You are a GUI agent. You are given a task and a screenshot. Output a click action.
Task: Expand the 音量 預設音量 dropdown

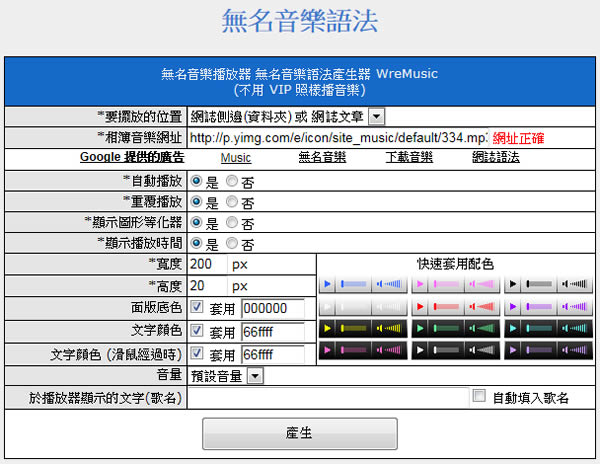[x=254, y=376]
